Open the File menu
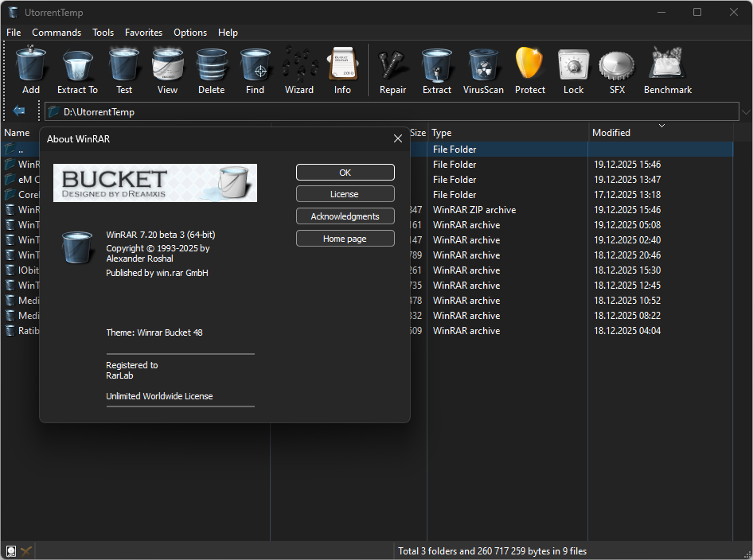The width and height of the screenshot is (753, 560). click(x=14, y=33)
